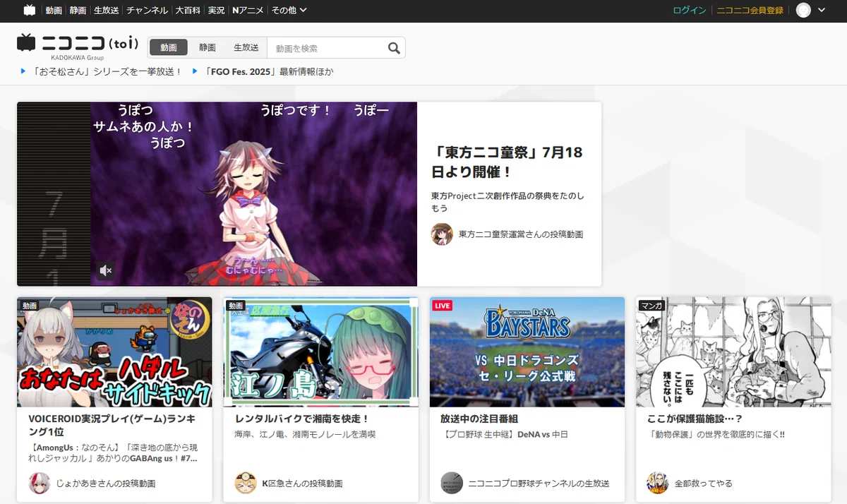Open 東方ニコ童祭運営さんの投稿動画 link
The width and height of the screenshot is (847, 504).
click(x=521, y=234)
